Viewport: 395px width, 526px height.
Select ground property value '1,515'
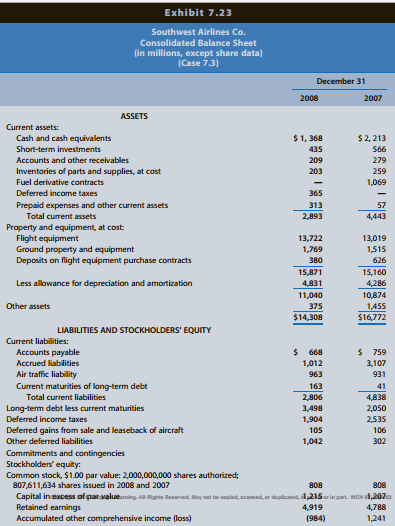376,250
